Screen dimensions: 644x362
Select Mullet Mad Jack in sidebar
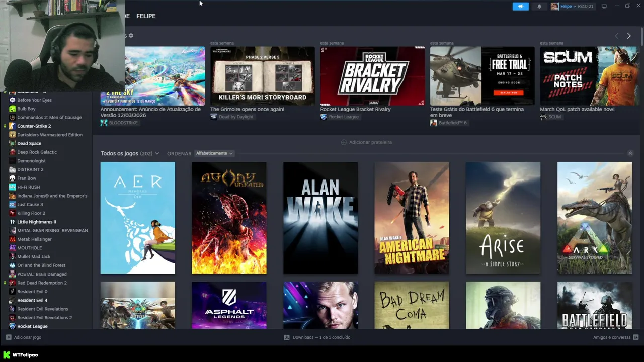click(34, 256)
